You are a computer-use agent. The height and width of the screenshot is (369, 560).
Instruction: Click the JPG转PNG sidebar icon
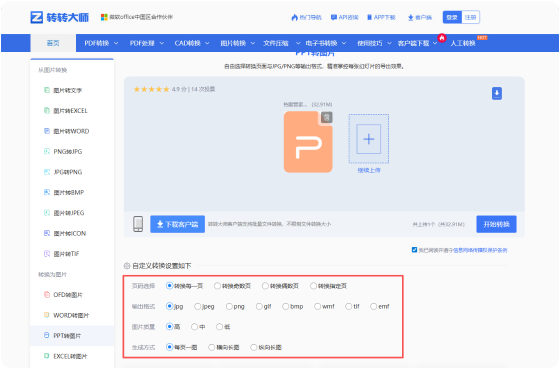tap(47, 172)
